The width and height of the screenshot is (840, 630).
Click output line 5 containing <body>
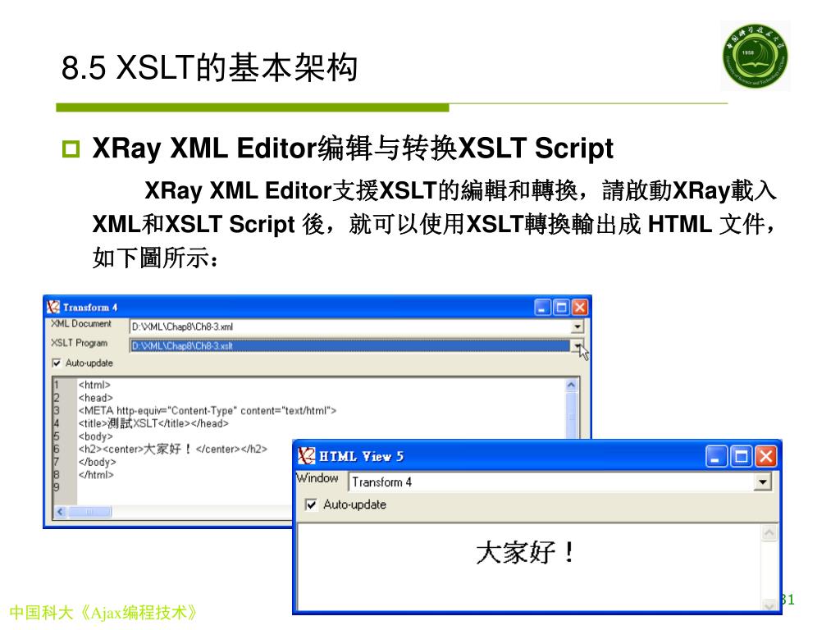[95, 436]
